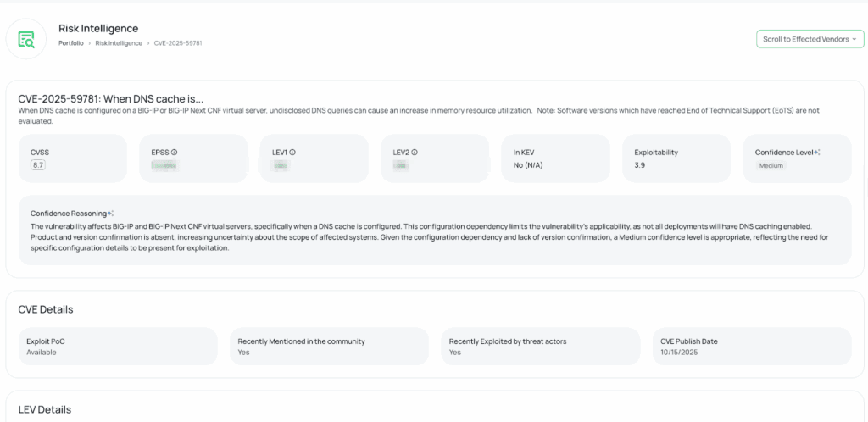Click the sparkle icon beside Confidence Reasoning
The width and height of the screenshot is (868, 422).
[x=111, y=214]
